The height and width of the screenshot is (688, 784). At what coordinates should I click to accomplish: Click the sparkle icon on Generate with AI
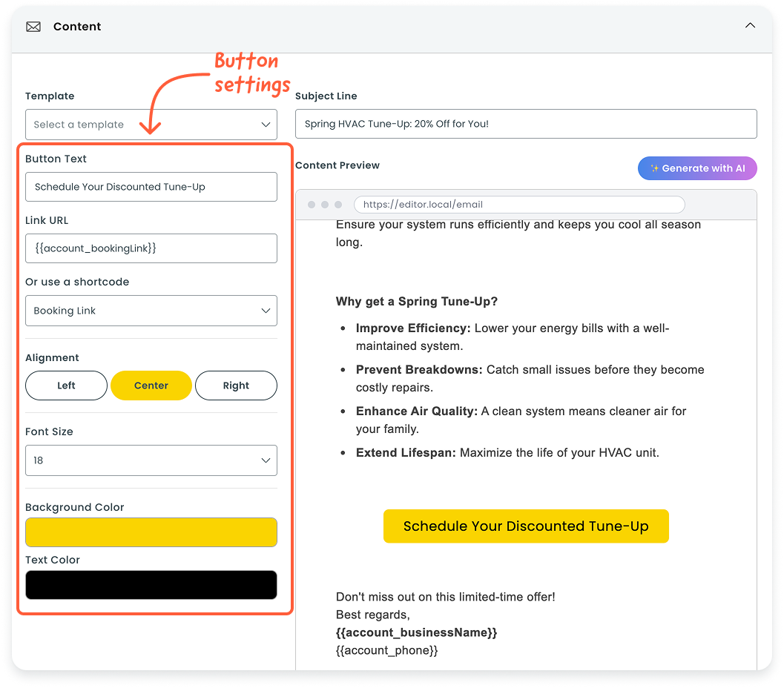coord(654,168)
